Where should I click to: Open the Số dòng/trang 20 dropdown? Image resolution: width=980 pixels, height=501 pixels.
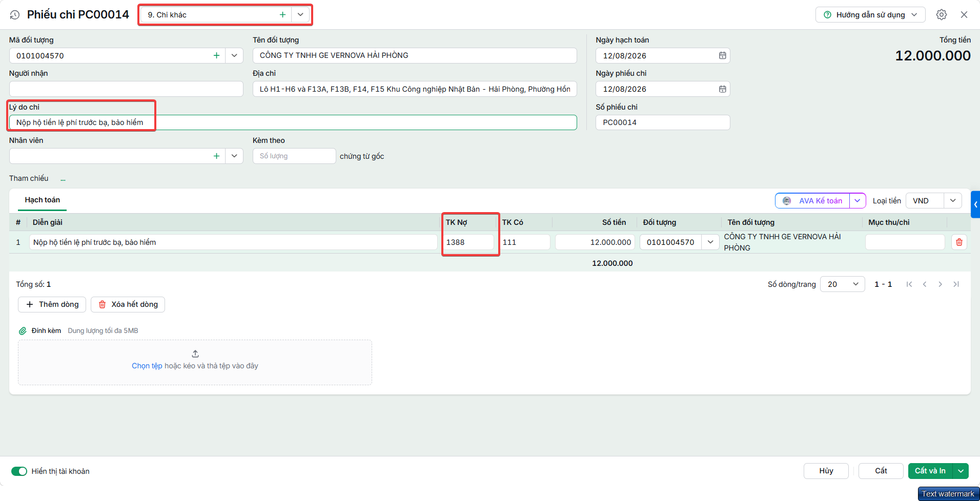pyautogui.click(x=842, y=284)
